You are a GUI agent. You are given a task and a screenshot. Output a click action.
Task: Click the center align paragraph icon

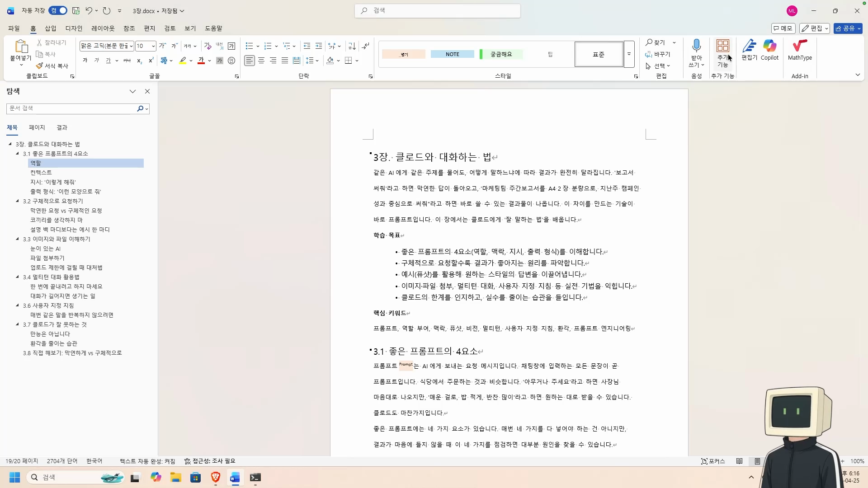pyautogui.click(x=261, y=61)
